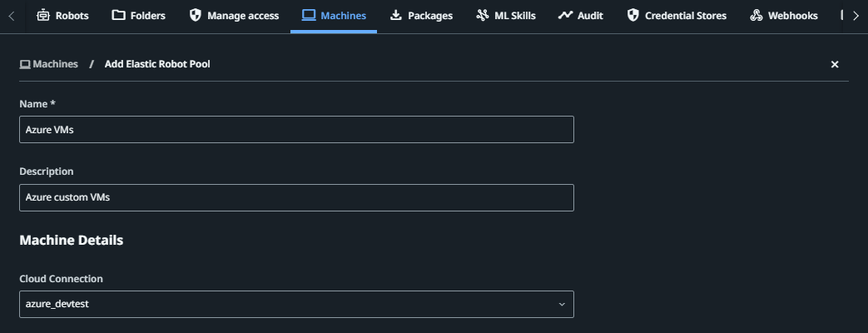
Task: Click the Cloud Connection label
Action: [x=61, y=279]
